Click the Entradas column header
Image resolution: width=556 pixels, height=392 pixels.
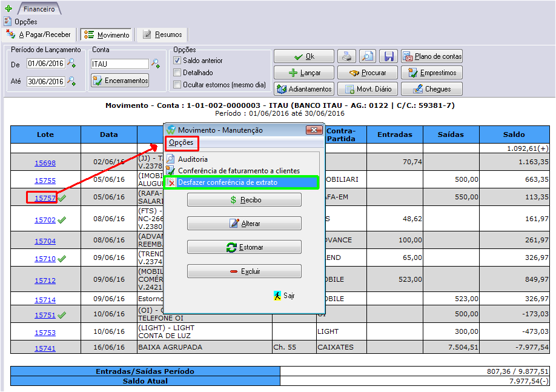point(395,135)
